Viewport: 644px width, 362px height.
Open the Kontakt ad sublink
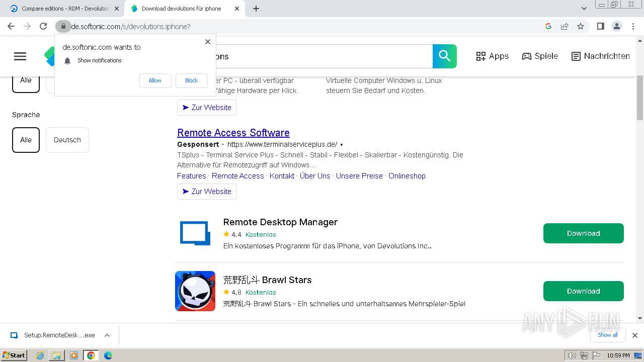pos(282,176)
